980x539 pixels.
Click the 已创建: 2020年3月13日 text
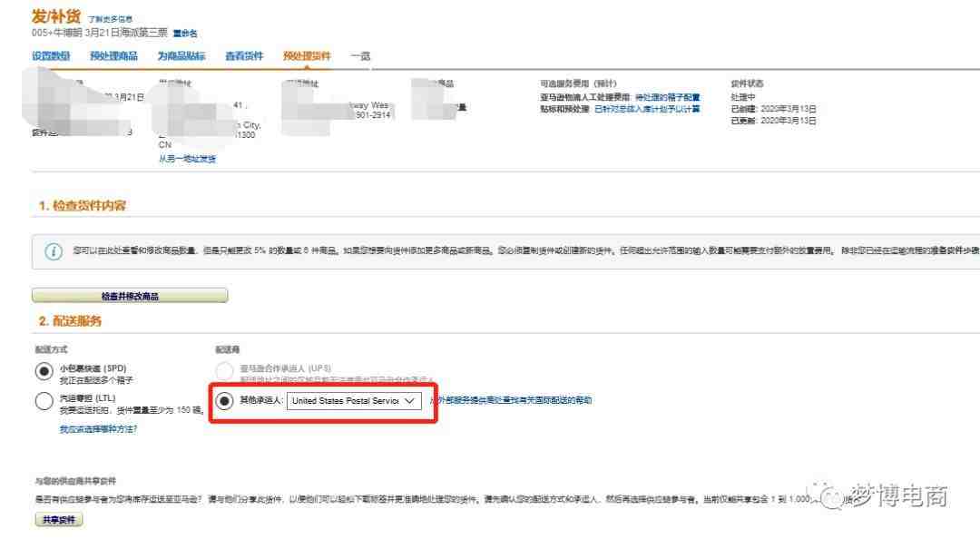774,109
